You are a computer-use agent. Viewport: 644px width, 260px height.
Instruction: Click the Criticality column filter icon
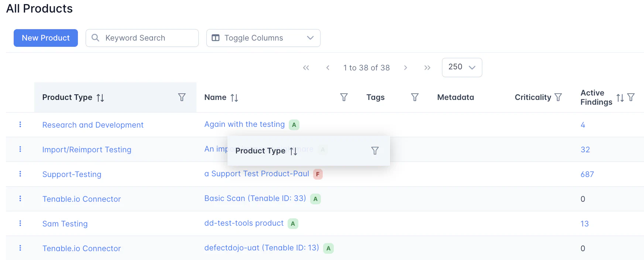(558, 97)
